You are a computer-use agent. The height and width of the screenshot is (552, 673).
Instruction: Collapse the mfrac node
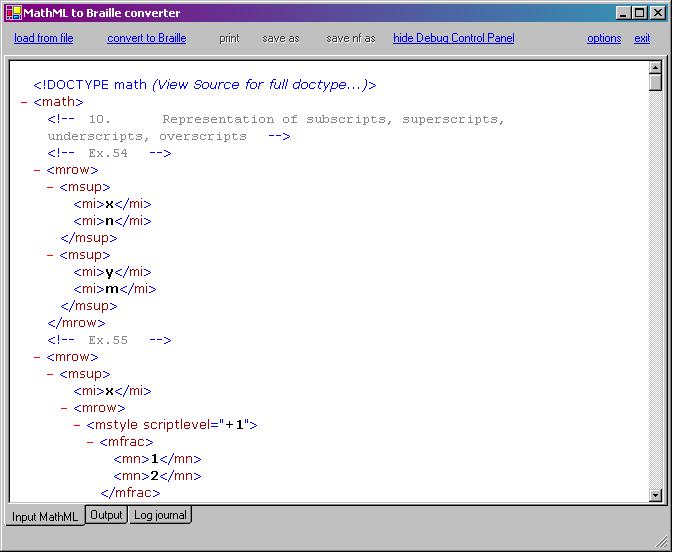(90, 442)
